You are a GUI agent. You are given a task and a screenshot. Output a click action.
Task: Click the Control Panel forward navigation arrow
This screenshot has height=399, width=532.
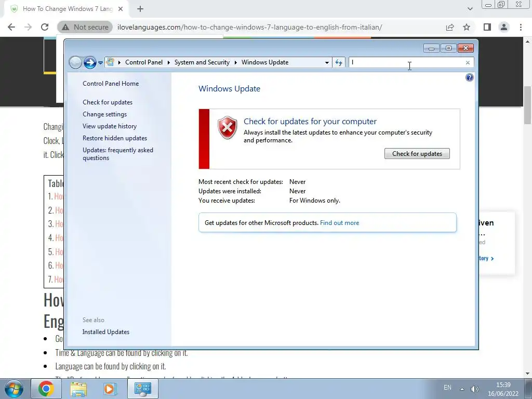pos(90,62)
